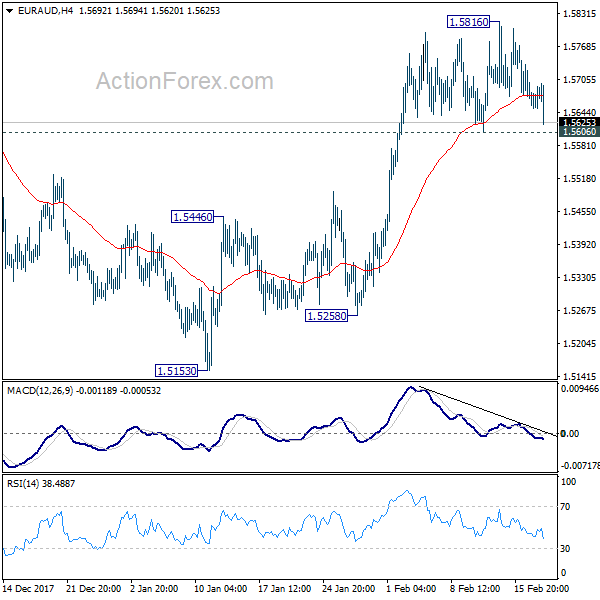
Task: Select the 1.52675 price axis label
Action: pyautogui.click(x=579, y=310)
